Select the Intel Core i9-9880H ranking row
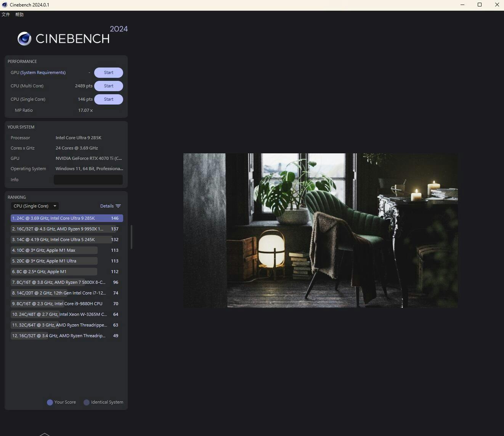 67,304
